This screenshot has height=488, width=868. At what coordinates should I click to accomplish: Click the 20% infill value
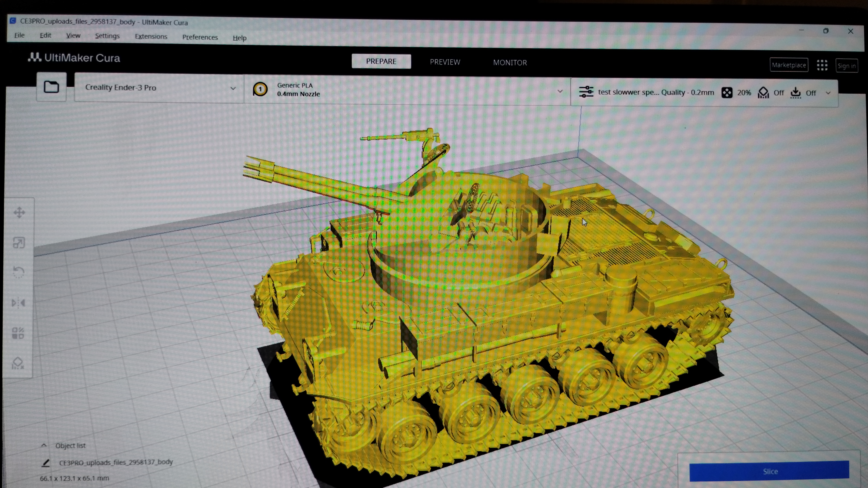(744, 93)
